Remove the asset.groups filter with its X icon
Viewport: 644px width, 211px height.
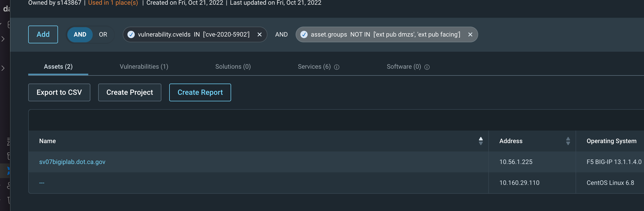click(x=470, y=34)
